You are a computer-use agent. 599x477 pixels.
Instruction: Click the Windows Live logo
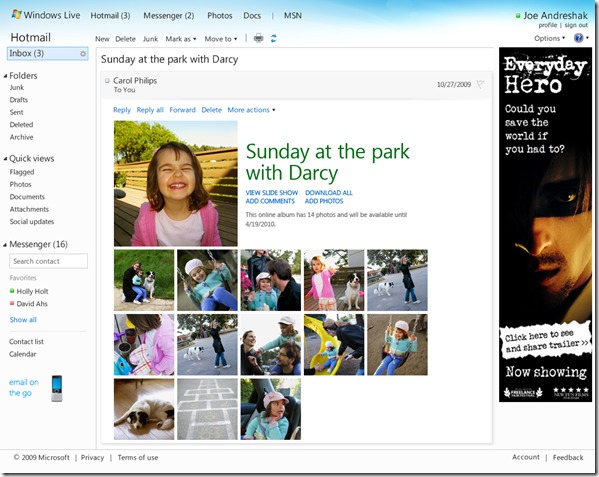(46, 15)
